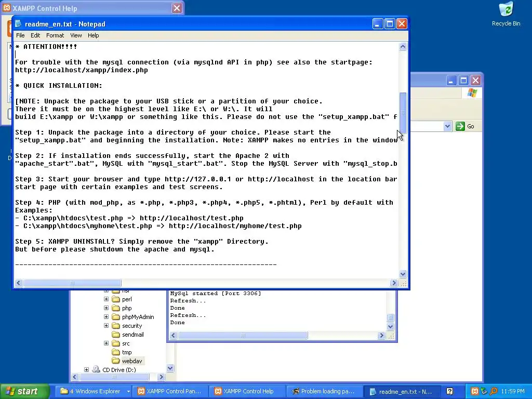Open the File menu in Notepad
Viewport: 532px width, 399px height.
[x=20, y=35]
